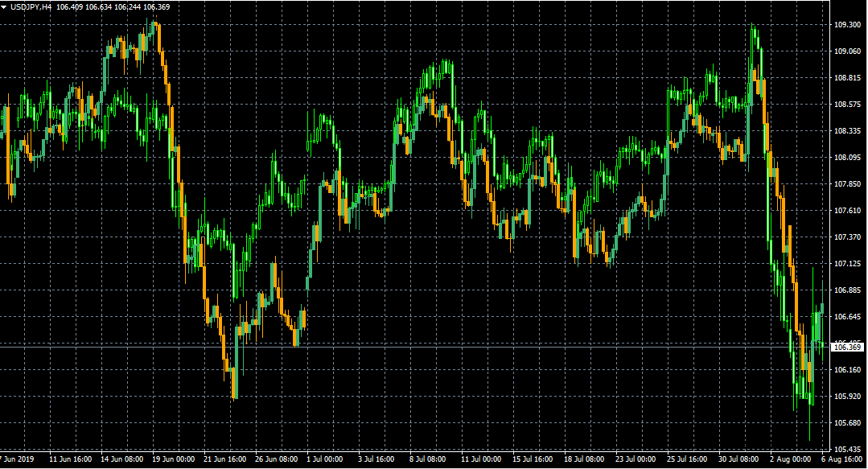The image size is (868, 469).
Task: Click the 109.300 price axis label
Action: coord(847,25)
